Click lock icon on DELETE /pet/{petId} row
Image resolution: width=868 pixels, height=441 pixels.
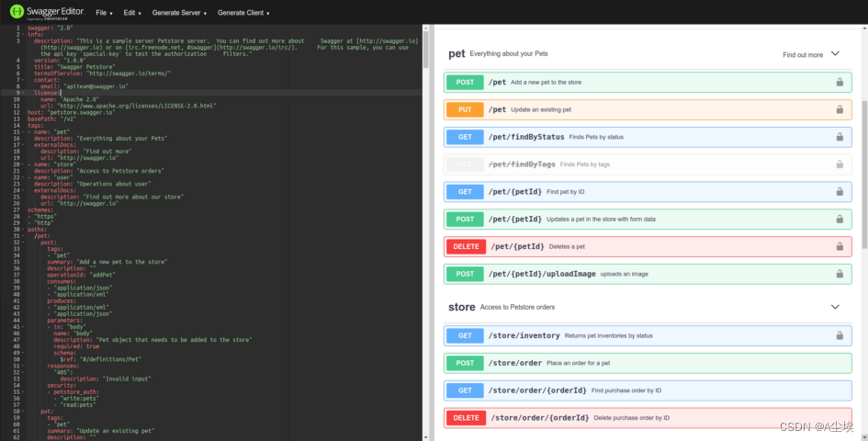pyautogui.click(x=840, y=246)
